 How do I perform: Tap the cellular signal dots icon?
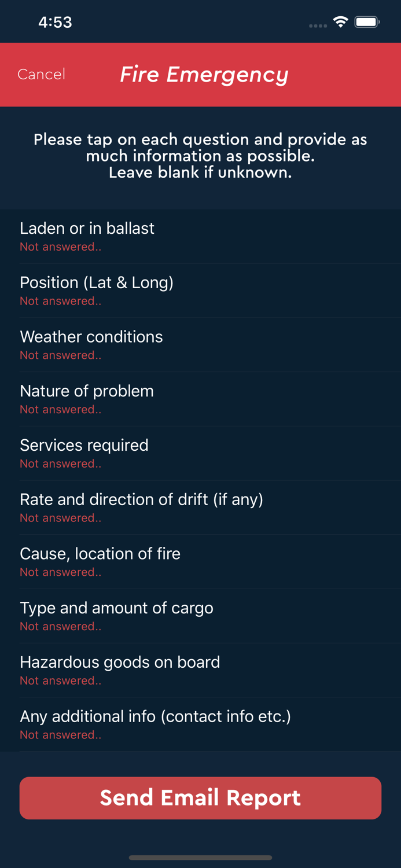(318, 25)
